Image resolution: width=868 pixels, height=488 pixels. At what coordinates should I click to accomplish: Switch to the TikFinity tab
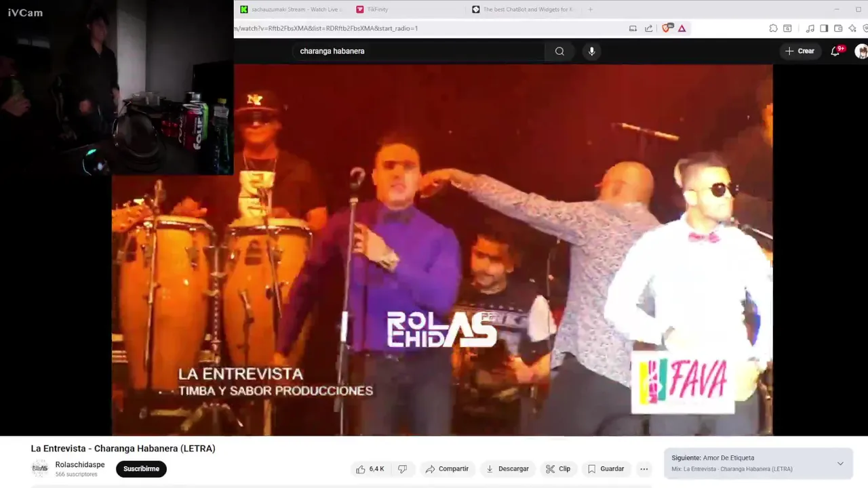coord(407,9)
